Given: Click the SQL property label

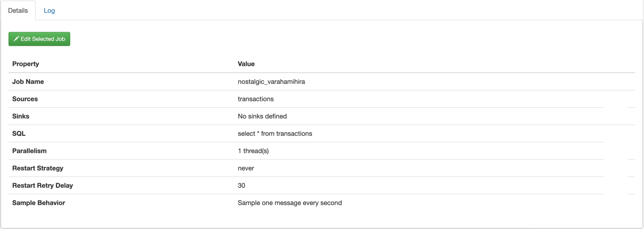Looking at the screenshot, I should coord(19,133).
